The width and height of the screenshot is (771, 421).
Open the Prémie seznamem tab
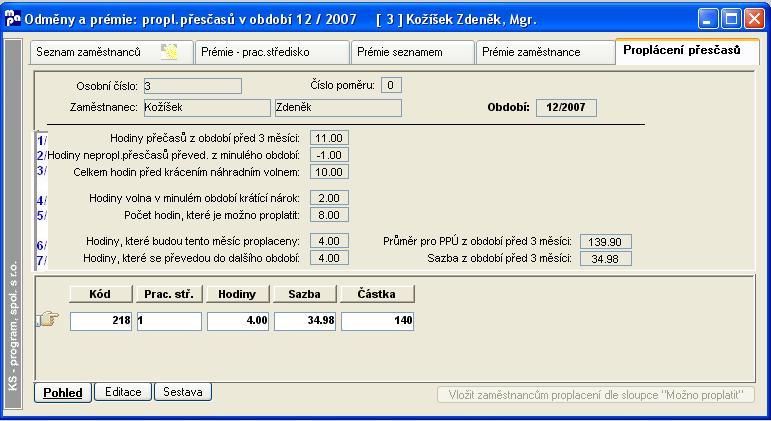[x=412, y=52]
